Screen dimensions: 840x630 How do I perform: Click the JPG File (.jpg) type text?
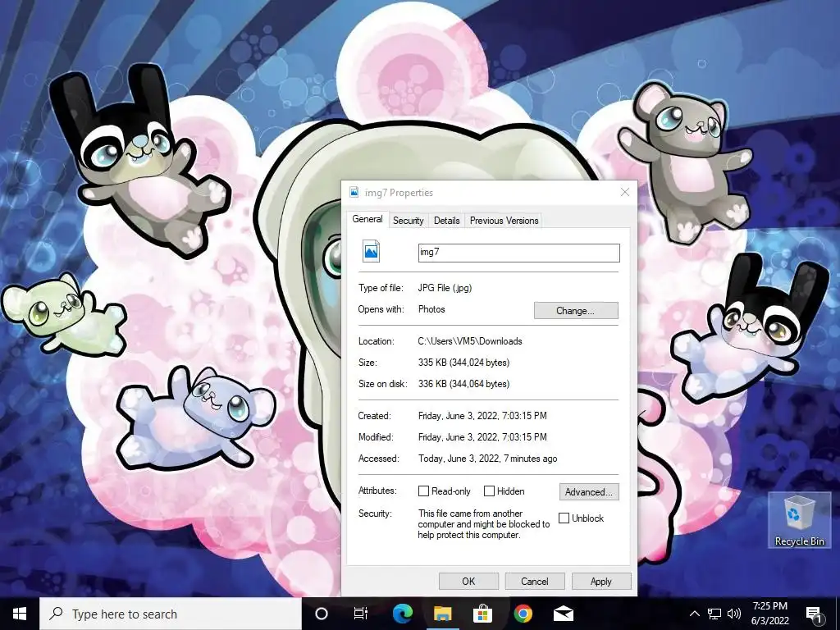[445, 288]
